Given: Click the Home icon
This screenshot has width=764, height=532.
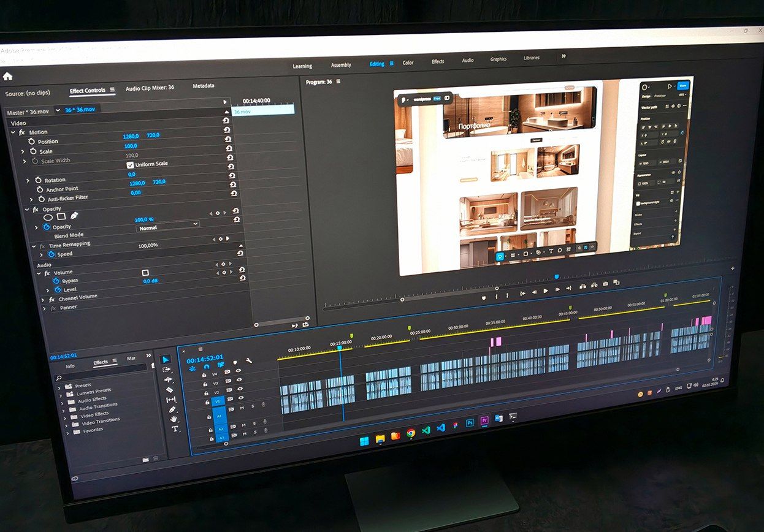Looking at the screenshot, I should click(7, 77).
